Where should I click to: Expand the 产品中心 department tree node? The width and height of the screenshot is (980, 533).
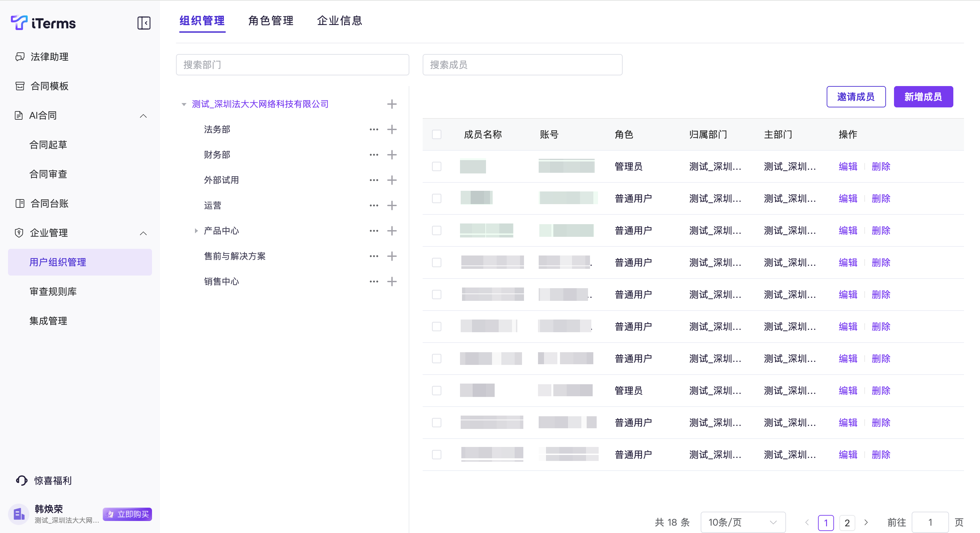click(x=196, y=231)
